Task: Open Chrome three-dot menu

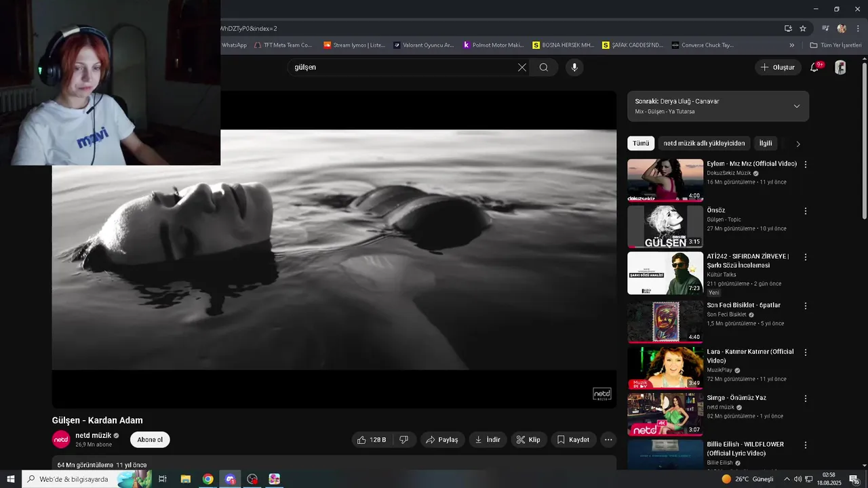Action: pyautogui.click(x=857, y=28)
